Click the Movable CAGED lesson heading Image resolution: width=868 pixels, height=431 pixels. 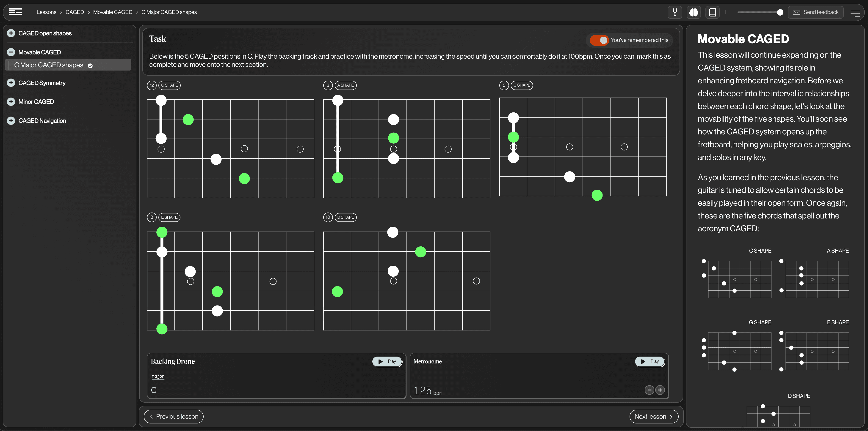click(x=743, y=39)
